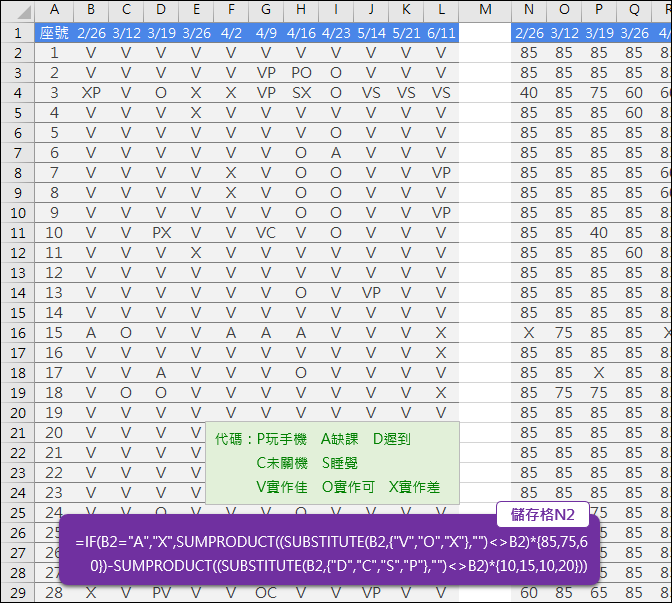Click the purple formula text box
Screen dimensions: 672x603
tap(329, 550)
